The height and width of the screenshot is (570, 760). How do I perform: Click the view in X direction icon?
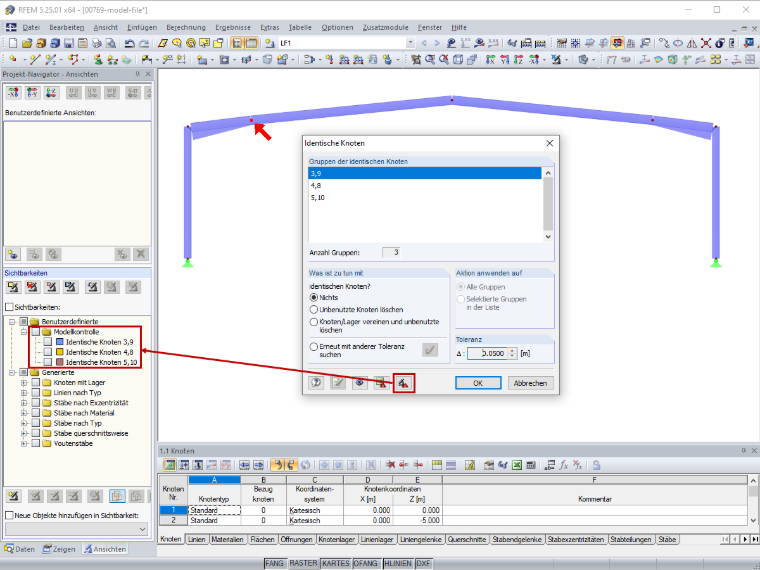pyautogui.click(x=491, y=60)
